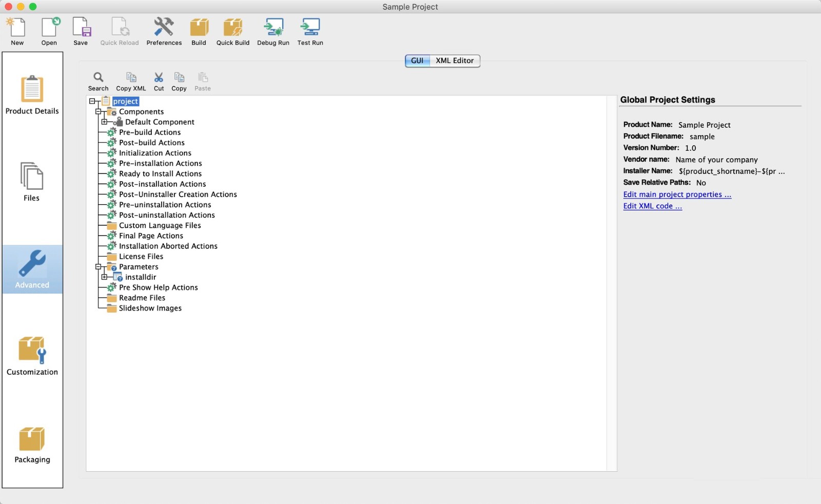The width and height of the screenshot is (821, 504).
Task: Open Edit main project properties link
Action: point(677,195)
